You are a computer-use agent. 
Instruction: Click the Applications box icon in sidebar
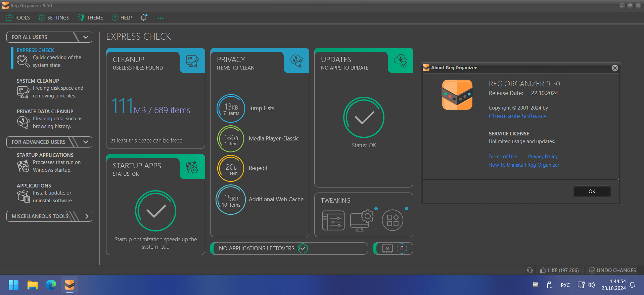coord(23,197)
